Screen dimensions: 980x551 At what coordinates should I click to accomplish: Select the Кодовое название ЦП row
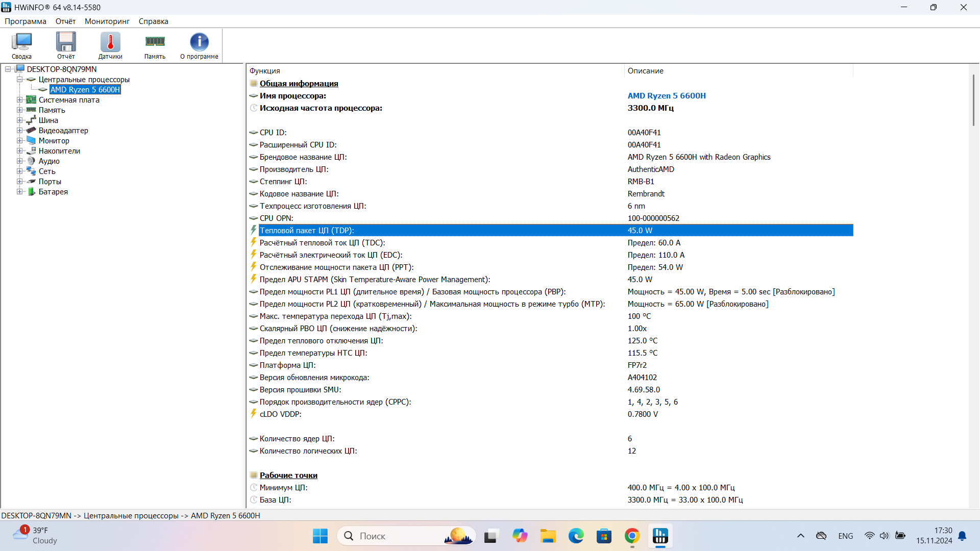[550, 194]
